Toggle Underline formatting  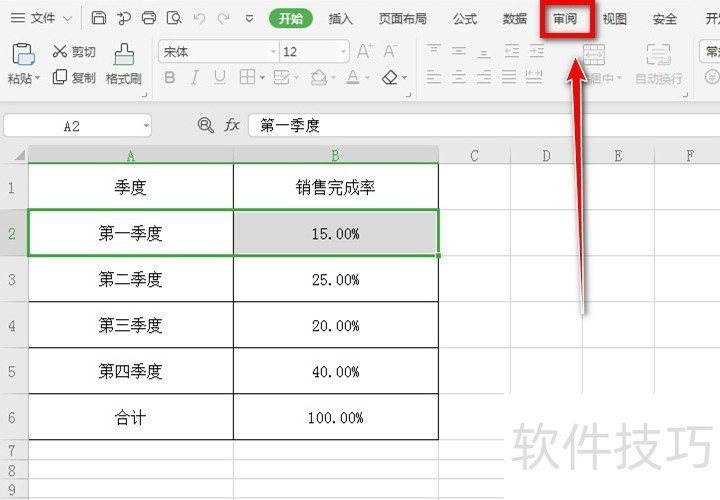(220, 77)
